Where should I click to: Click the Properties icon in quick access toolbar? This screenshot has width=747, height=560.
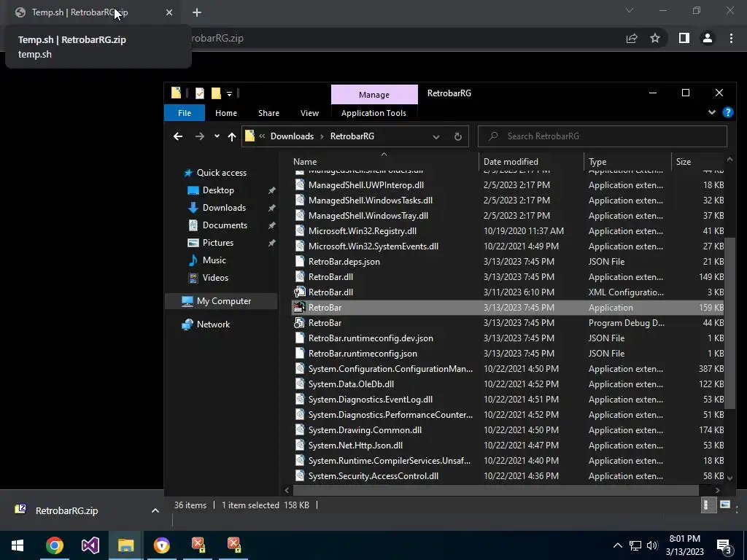click(x=200, y=93)
